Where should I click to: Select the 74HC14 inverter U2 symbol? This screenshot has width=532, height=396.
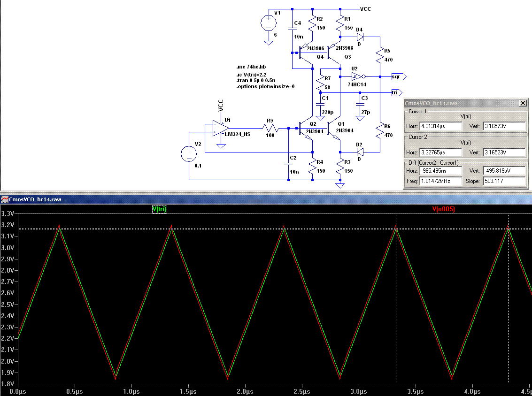click(358, 76)
